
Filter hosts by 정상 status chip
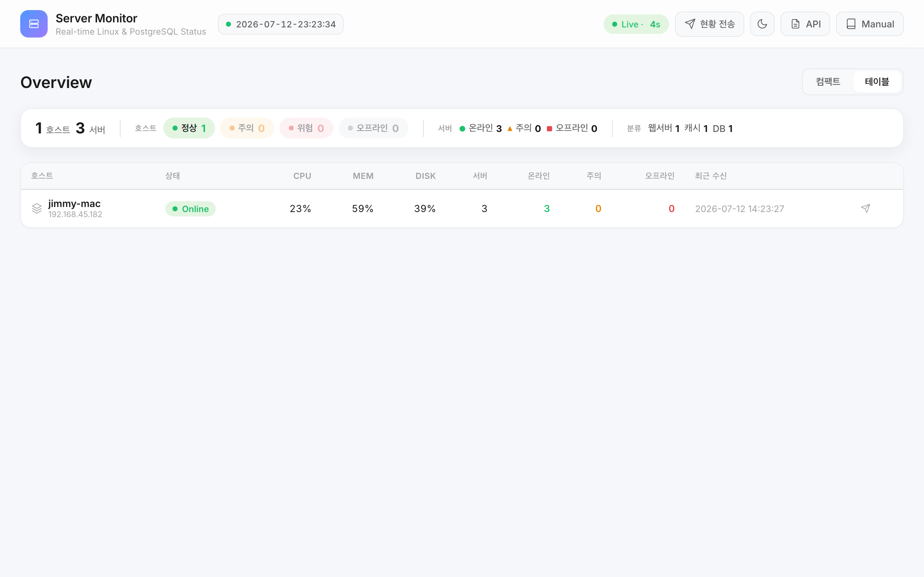(189, 128)
